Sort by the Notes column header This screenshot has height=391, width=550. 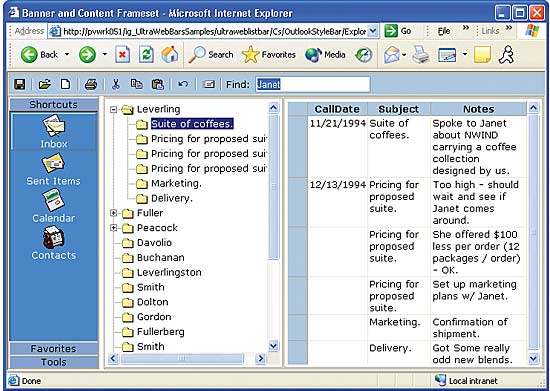(x=479, y=109)
